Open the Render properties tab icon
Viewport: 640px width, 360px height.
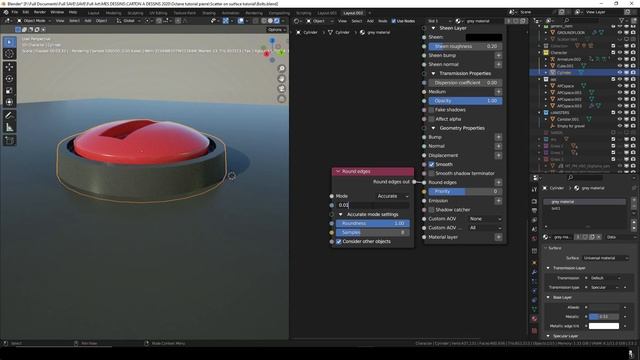(534, 201)
